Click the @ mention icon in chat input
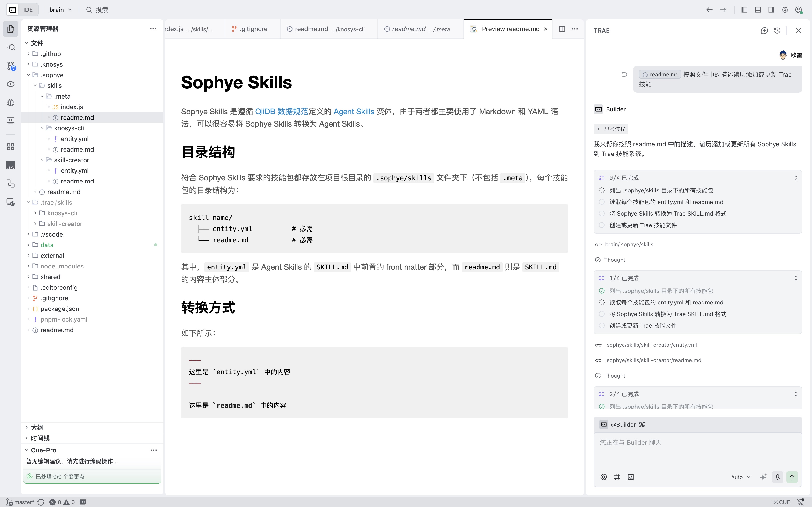Image resolution: width=812 pixels, height=507 pixels. (603, 477)
